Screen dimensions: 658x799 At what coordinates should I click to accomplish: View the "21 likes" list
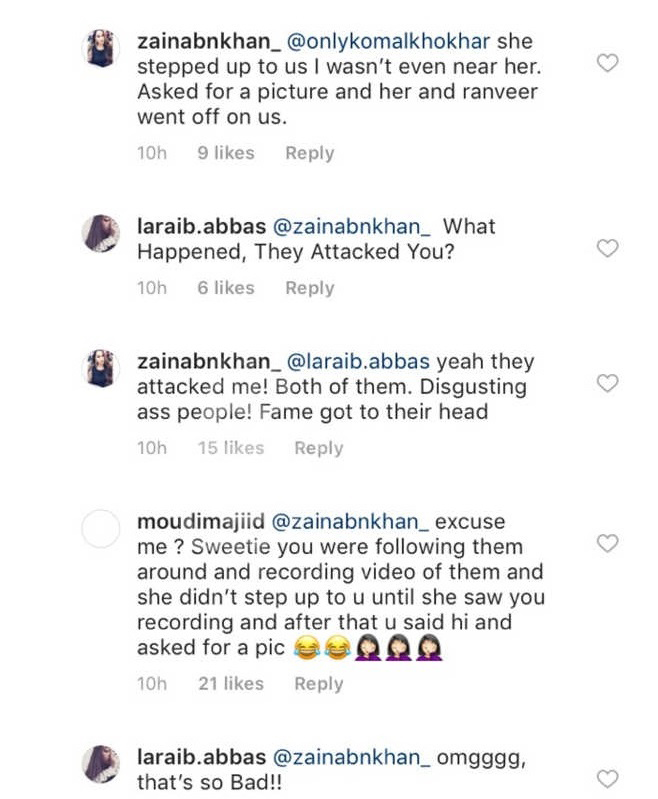tap(230, 684)
